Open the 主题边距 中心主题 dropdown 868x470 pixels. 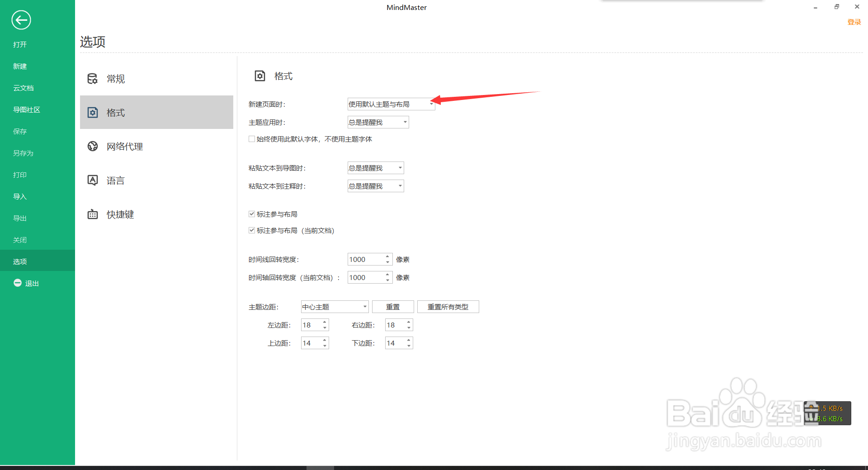pyautogui.click(x=335, y=307)
